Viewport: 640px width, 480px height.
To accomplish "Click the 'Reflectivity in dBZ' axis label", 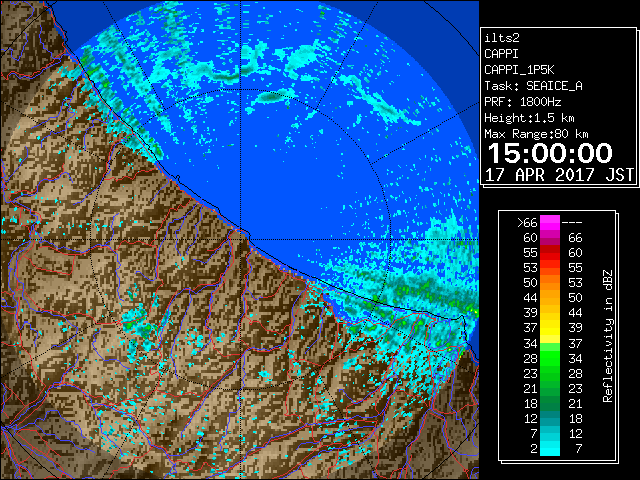I will pyautogui.click(x=608, y=336).
